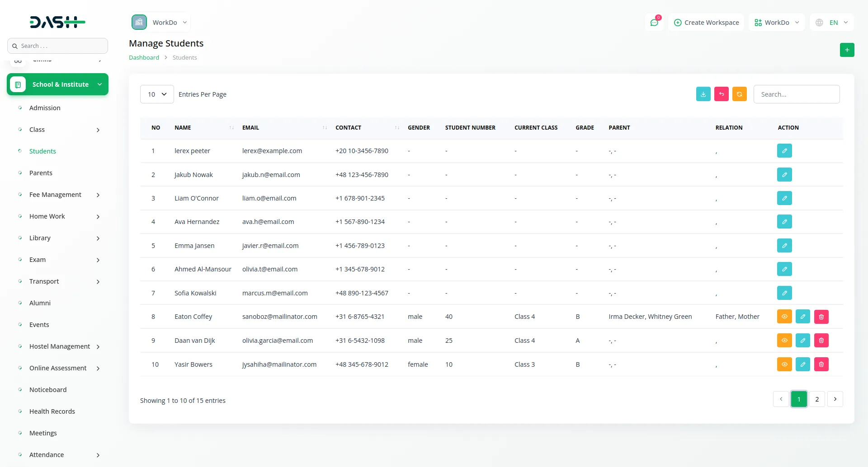The image size is (868, 467).
Task: Edit the Jakub Nowak student row
Action: click(x=784, y=175)
